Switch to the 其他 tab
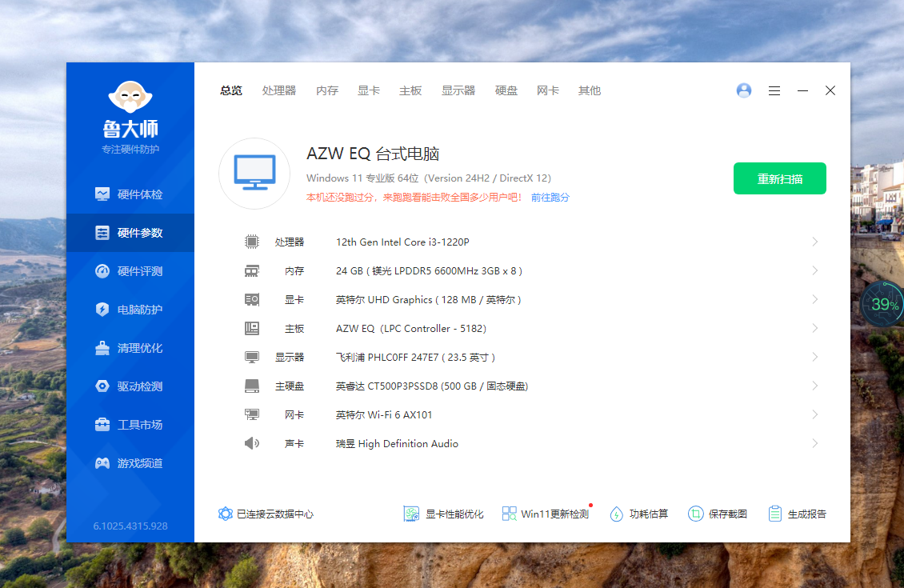904x588 pixels. pyautogui.click(x=590, y=90)
